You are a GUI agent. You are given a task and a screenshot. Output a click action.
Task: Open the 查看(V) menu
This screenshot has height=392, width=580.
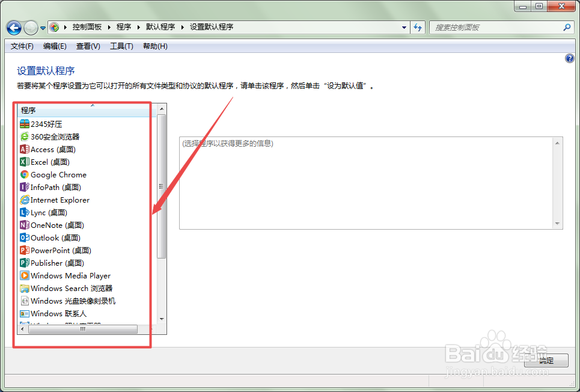click(88, 46)
